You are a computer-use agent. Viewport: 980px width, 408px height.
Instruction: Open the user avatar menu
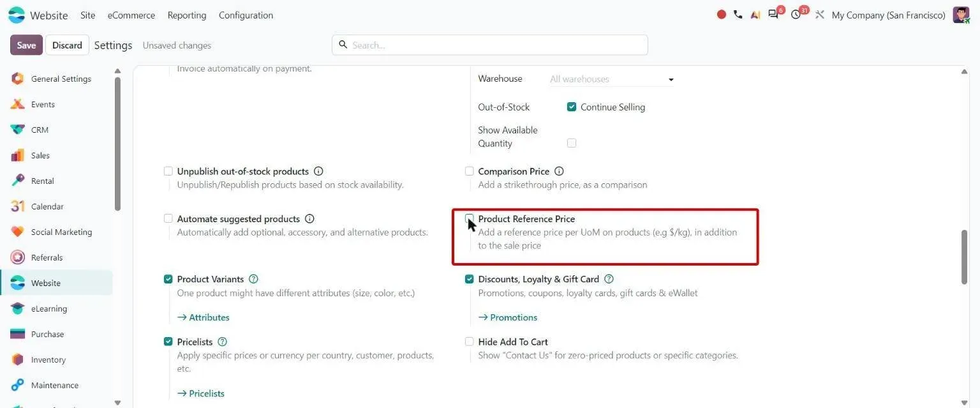coord(961,15)
